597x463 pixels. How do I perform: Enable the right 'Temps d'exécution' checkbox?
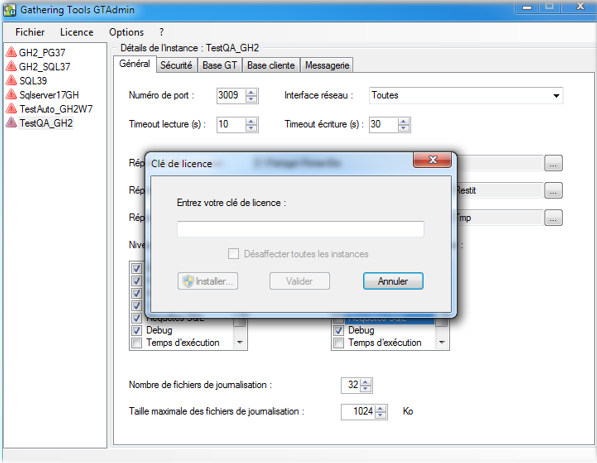click(x=338, y=343)
